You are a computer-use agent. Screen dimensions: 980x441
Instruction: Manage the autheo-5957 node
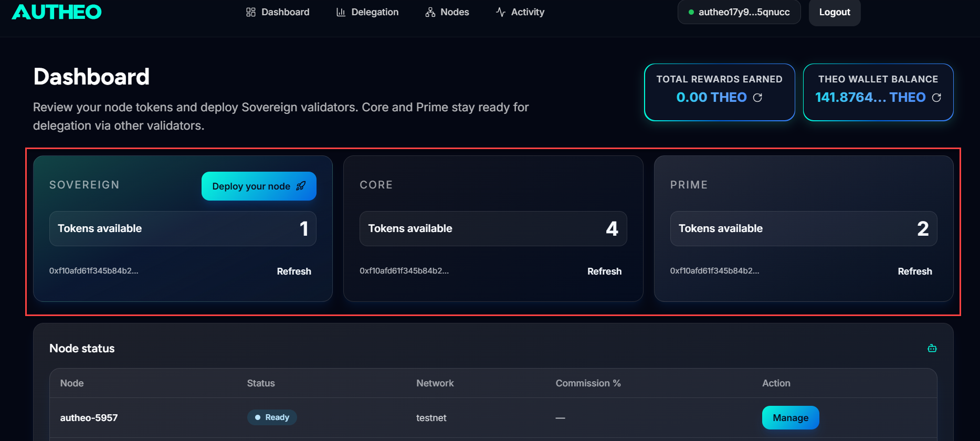[x=791, y=418]
